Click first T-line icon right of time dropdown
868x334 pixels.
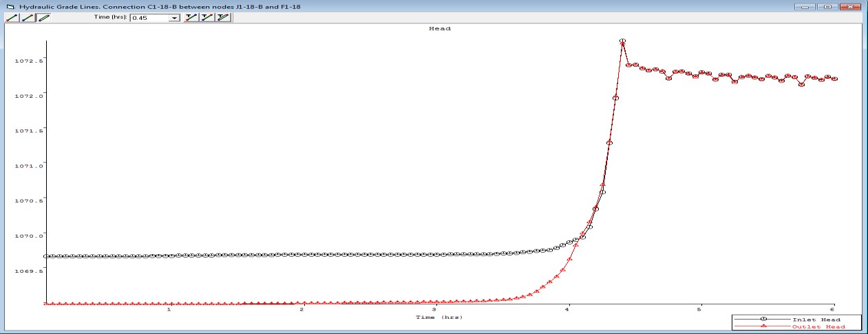pyautogui.click(x=191, y=17)
